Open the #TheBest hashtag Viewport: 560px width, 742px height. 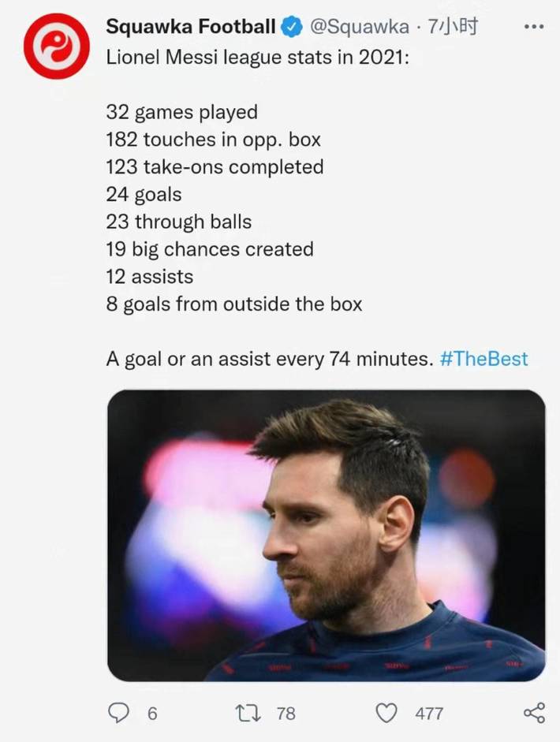click(x=483, y=360)
